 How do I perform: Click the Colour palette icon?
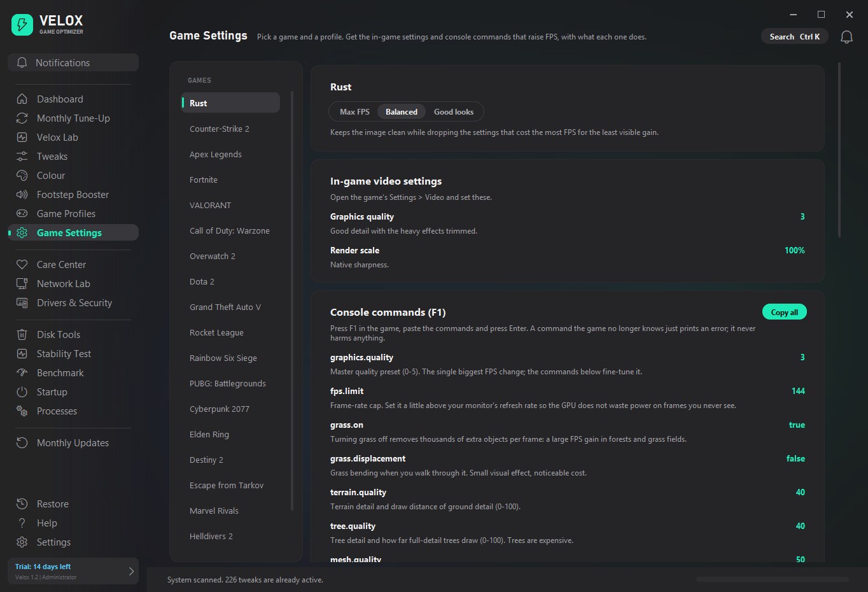tap(22, 175)
